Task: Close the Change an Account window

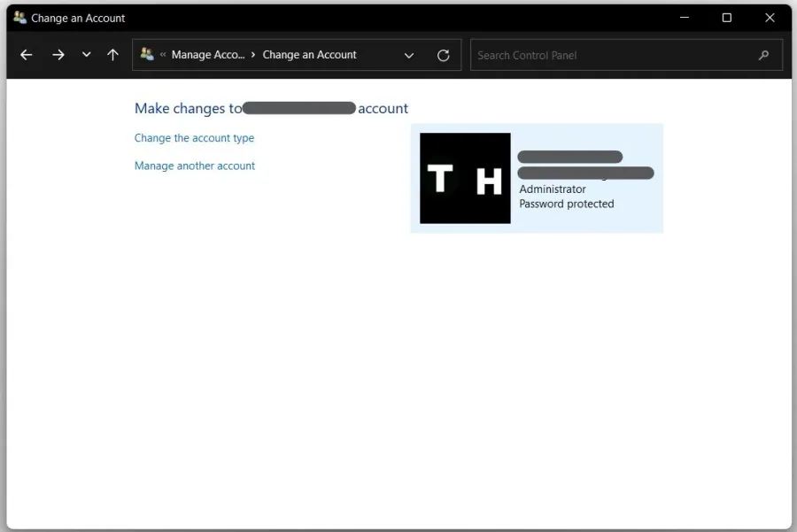Action: point(770,18)
